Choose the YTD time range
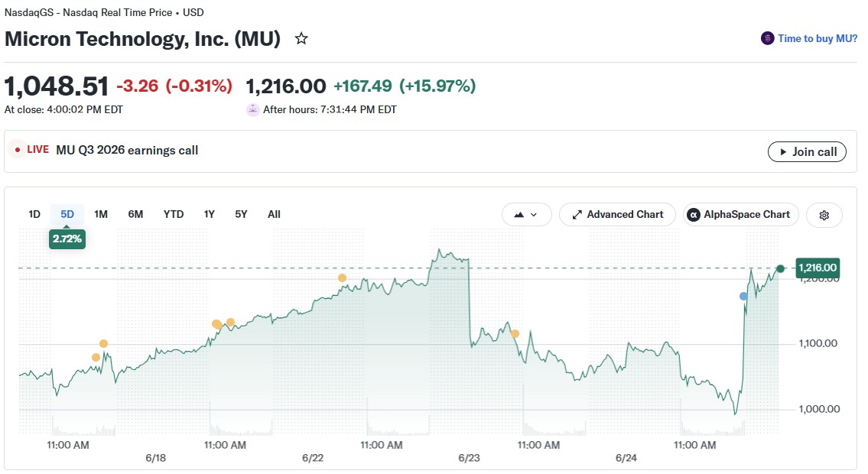This screenshot has width=868, height=474. click(174, 215)
